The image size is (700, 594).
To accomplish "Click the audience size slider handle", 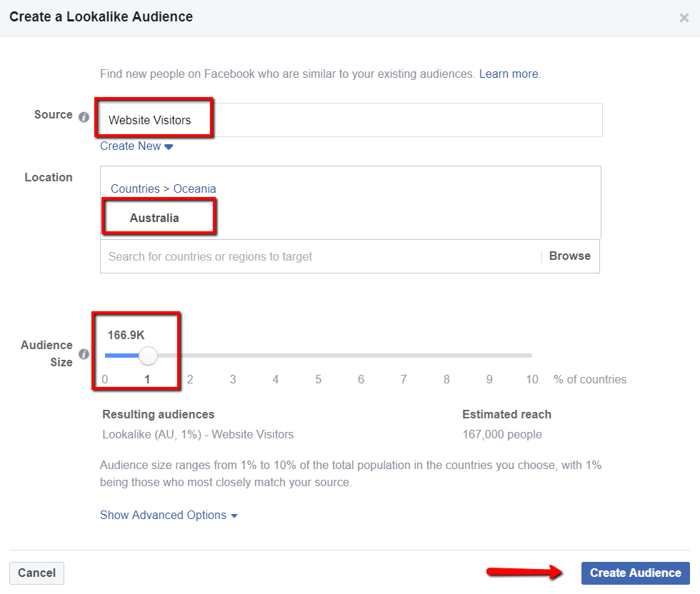I will pyautogui.click(x=148, y=355).
